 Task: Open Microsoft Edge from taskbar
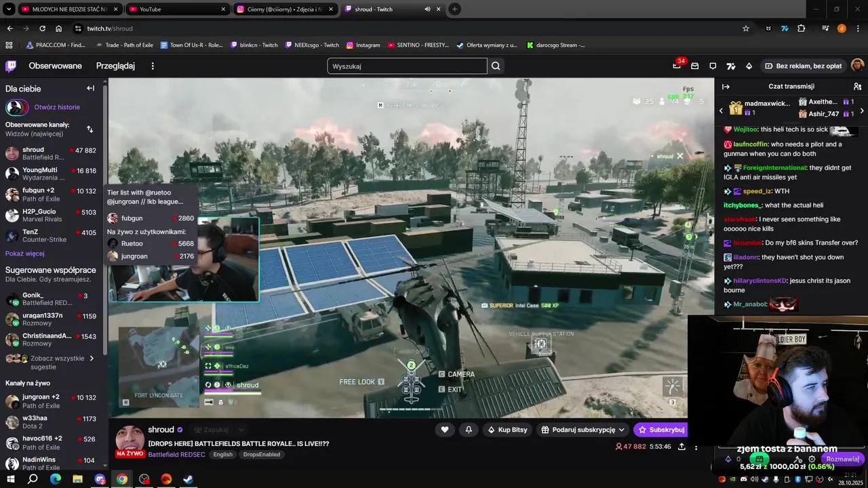[x=55, y=479]
